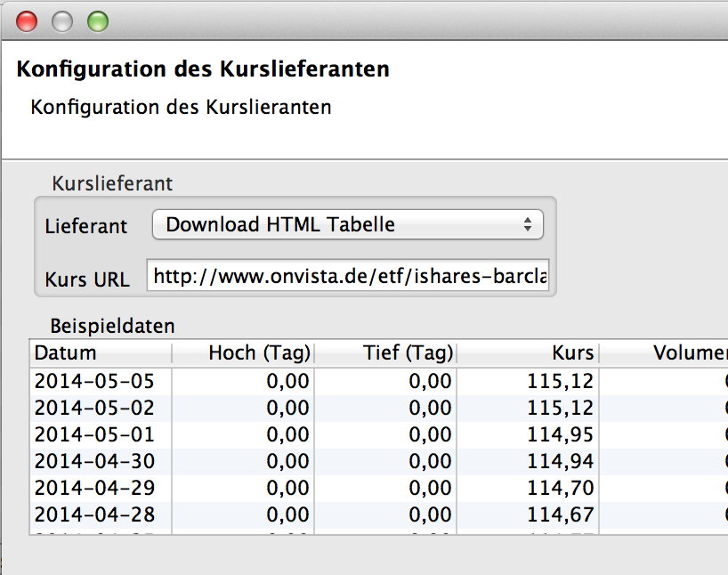Choose the row dated 2014-04-28
The image size is (728, 575).
94,515
